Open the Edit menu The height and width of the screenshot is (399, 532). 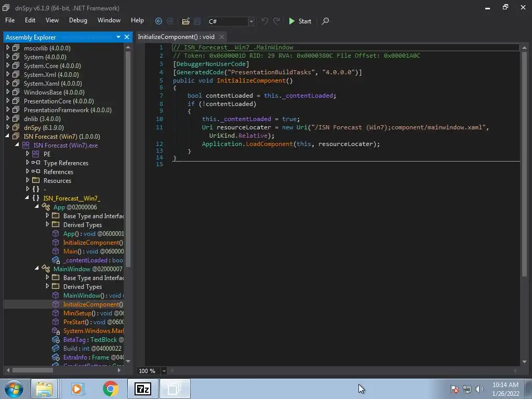coord(30,20)
